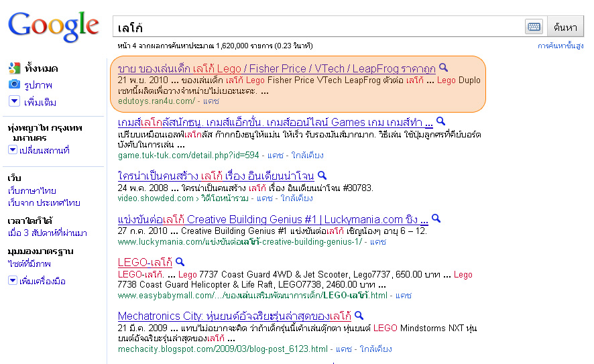
Task: Expand เพิ่มเติม more search types arrow
Action: click(x=14, y=101)
